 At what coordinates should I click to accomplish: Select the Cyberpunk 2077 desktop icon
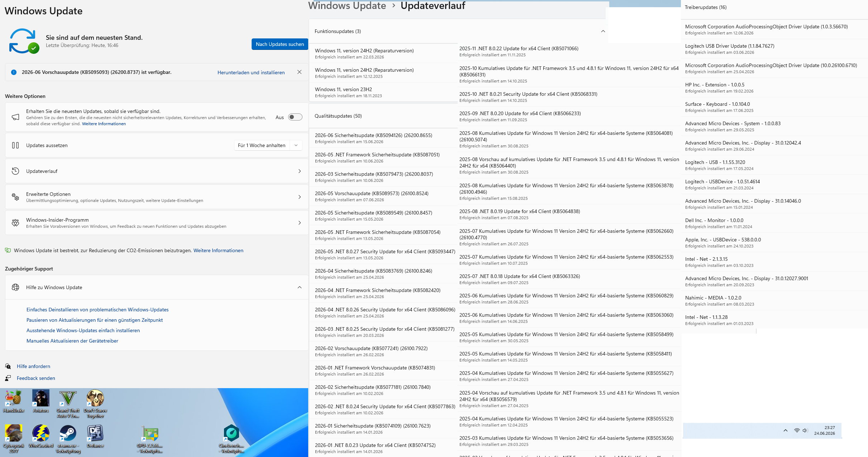(x=14, y=439)
